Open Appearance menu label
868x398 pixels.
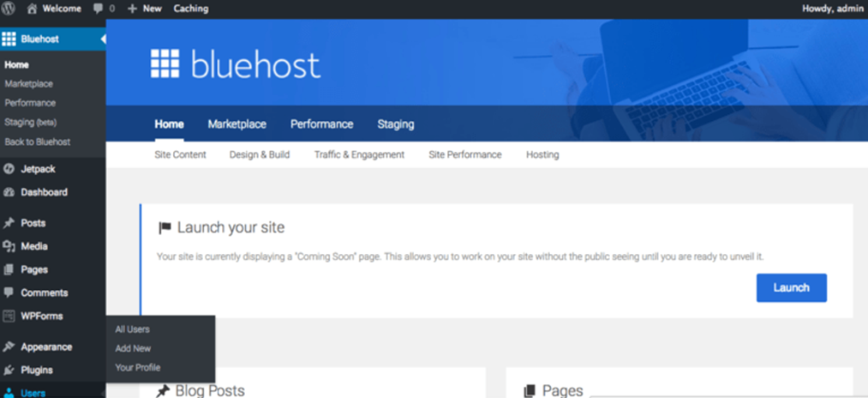coord(46,347)
